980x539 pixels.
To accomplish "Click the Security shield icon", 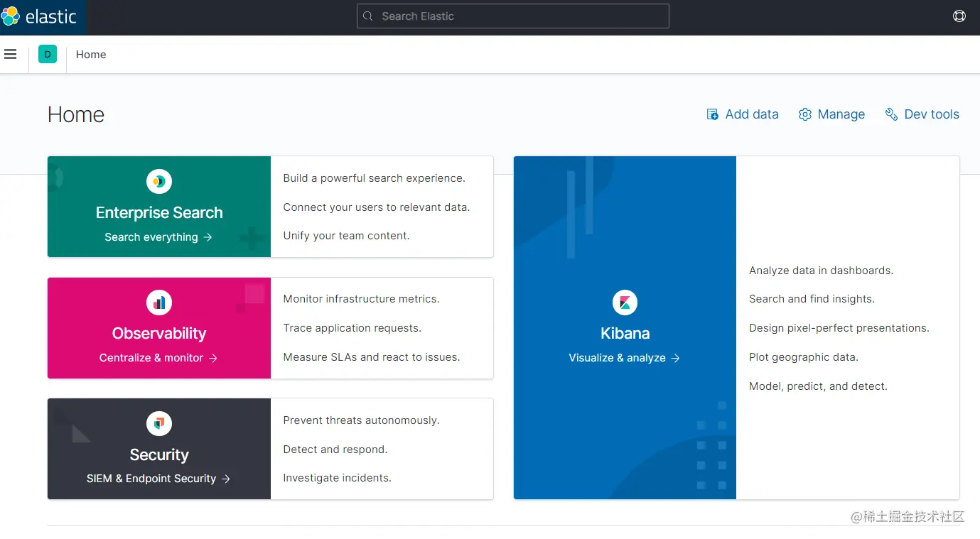I will 159,423.
